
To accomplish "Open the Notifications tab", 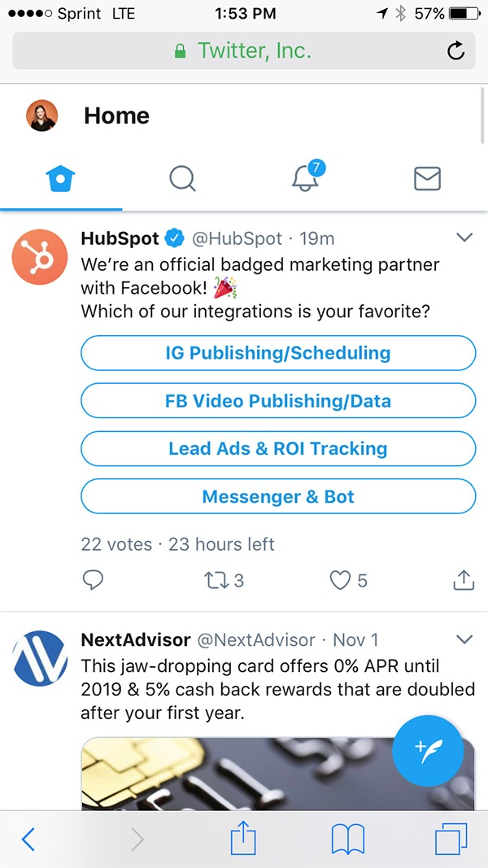I will [306, 178].
